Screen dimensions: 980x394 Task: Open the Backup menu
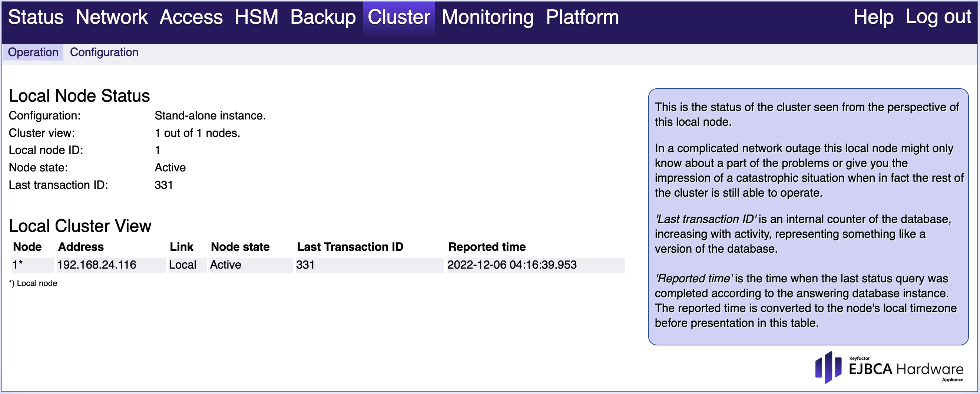[323, 17]
